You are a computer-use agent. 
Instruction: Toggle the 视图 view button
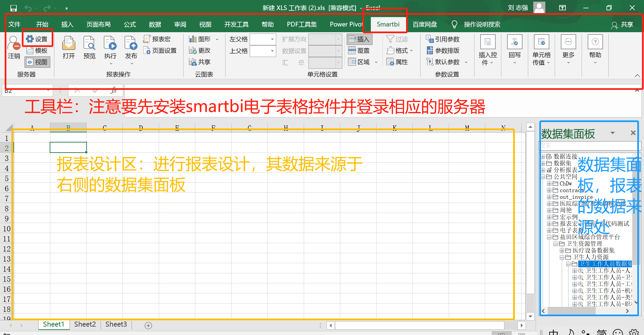[37, 62]
